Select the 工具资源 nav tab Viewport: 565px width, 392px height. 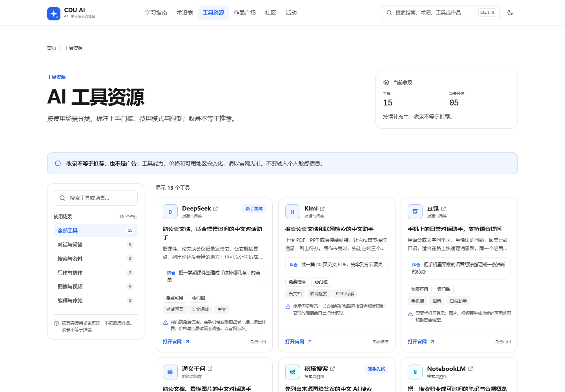213,13
